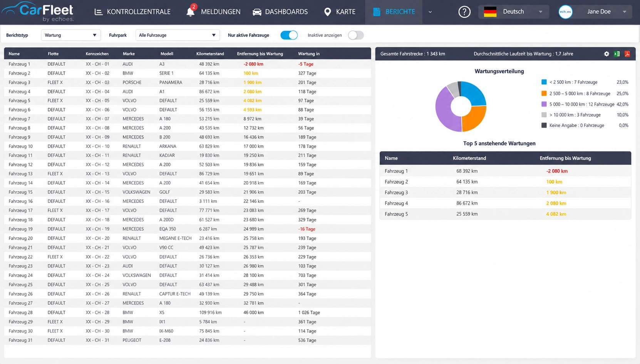The image size is (640, 364).
Task: Click 68 392 km in Top 5 table
Action: pos(467,171)
